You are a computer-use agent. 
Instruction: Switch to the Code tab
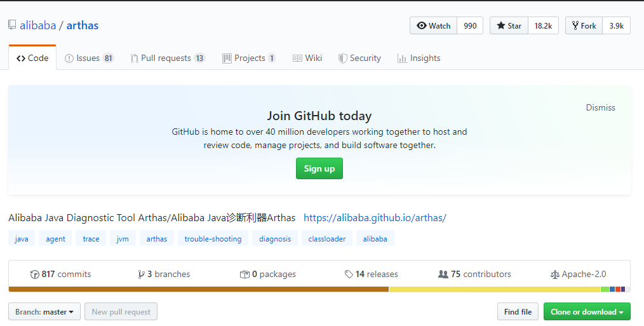(x=32, y=58)
